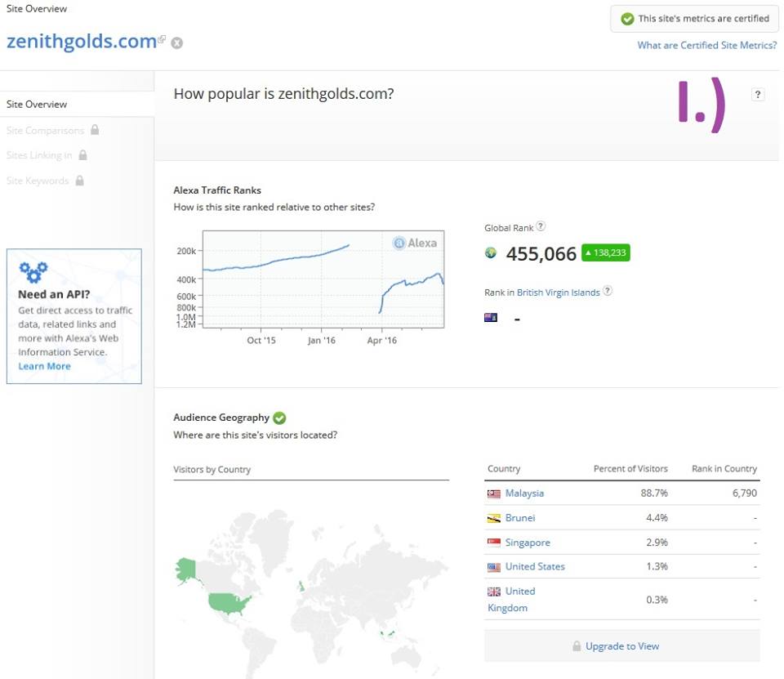Click Visitors by Country heading
Image resolution: width=784 pixels, height=679 pixels.
212,469
